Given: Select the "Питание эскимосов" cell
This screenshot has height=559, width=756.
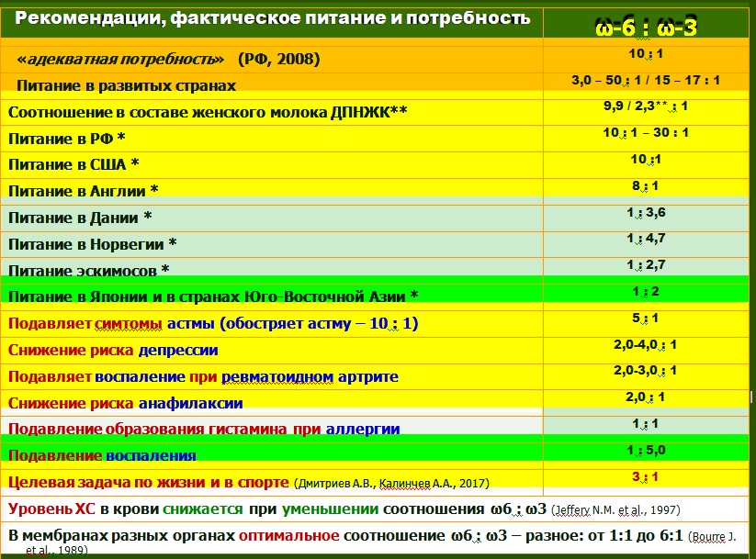Looking at the screenshot, I should [x=89, y=270].
